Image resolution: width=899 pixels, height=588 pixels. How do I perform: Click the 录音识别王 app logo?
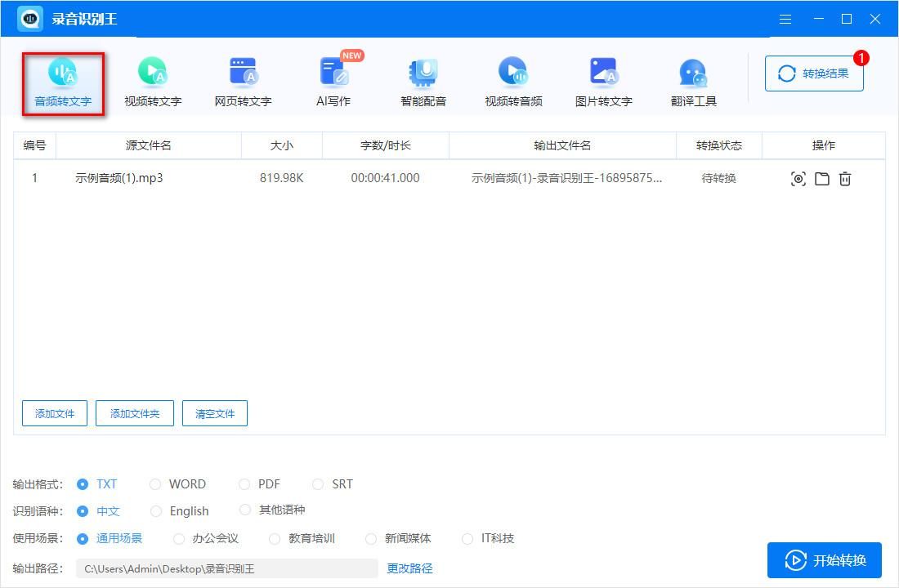(29, 19)
